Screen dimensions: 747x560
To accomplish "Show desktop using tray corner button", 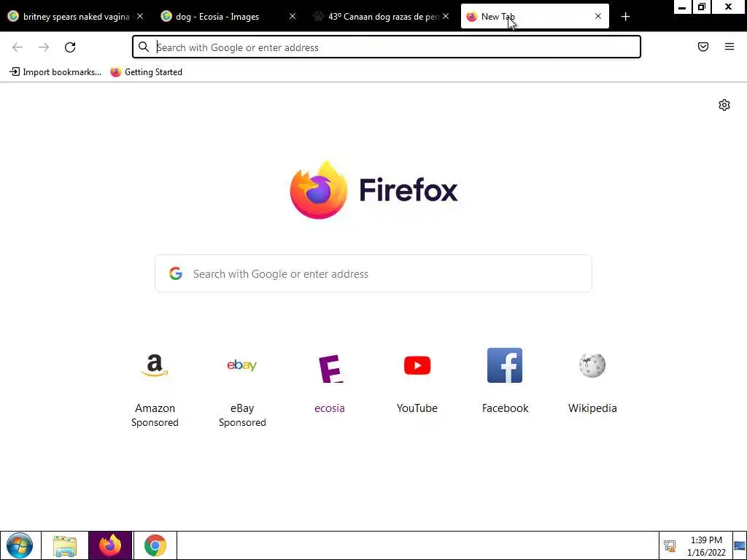I will click(x=740, y=545).
